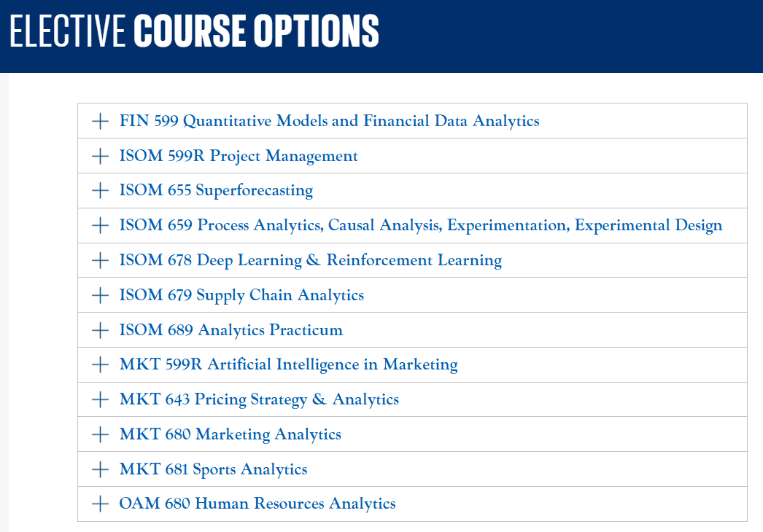763x532 pixels.
Task: Open ISOM 599R Project Management title link
Action: (x=239, y=156)
